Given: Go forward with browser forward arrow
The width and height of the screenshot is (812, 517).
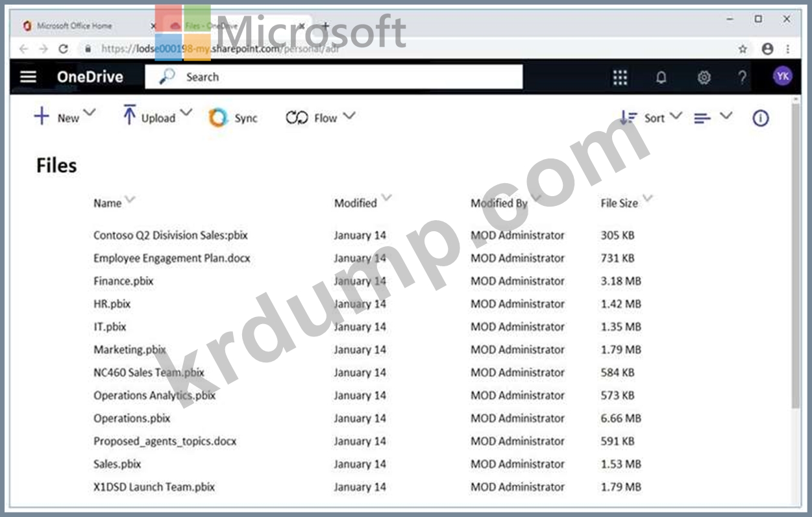Looking at the screenshot, I should 43,49.
